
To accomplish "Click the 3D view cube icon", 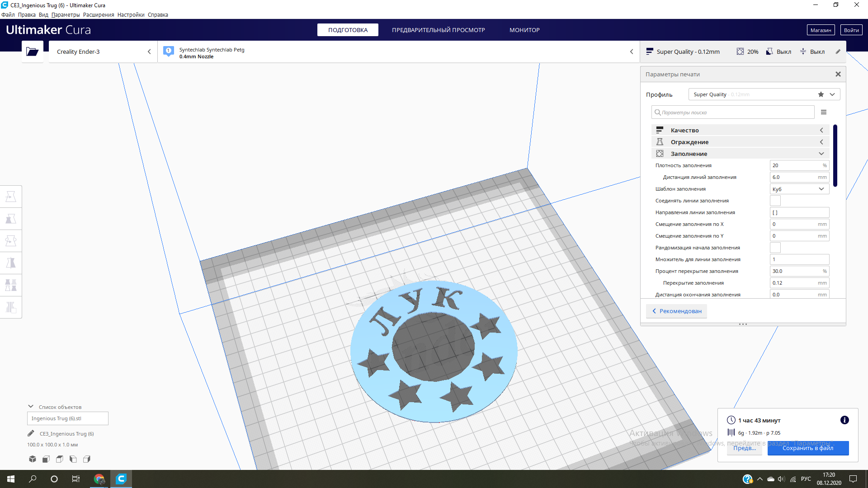I will 33,459.
